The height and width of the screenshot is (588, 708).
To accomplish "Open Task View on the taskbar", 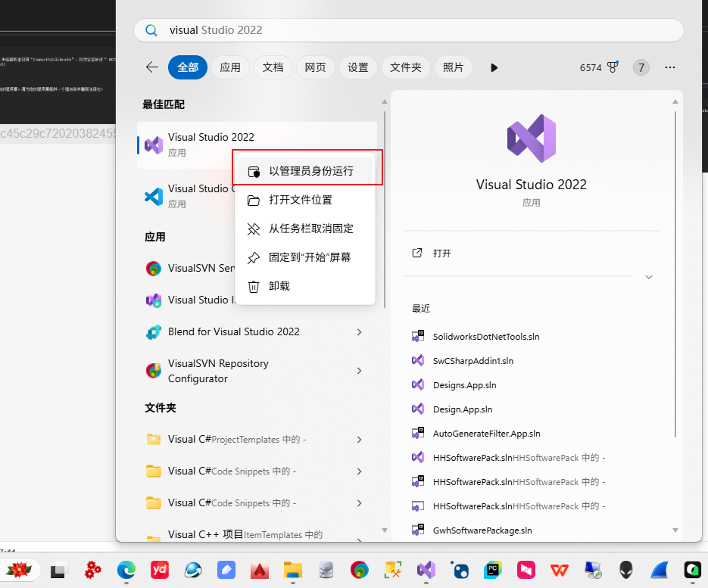I will pyautogui.click(x=58, y=571).
